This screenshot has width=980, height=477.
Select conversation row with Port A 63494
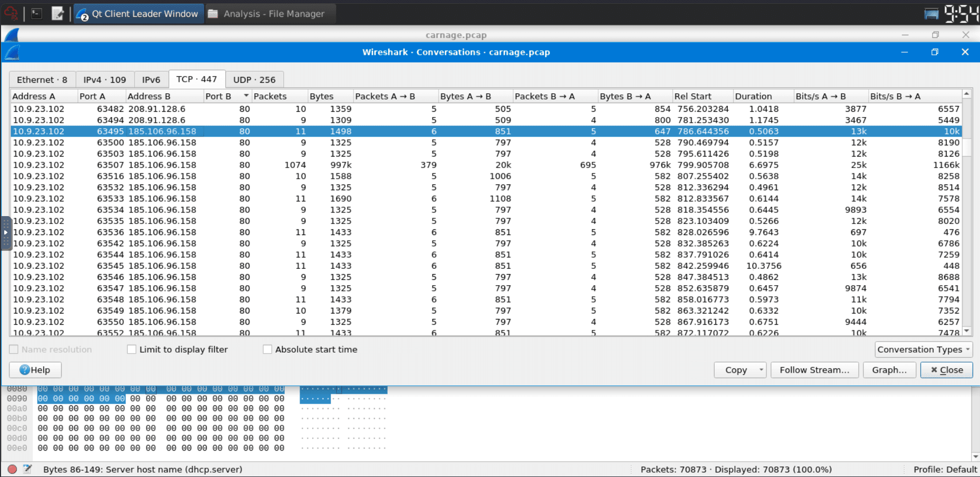click(x=486, y=120)
